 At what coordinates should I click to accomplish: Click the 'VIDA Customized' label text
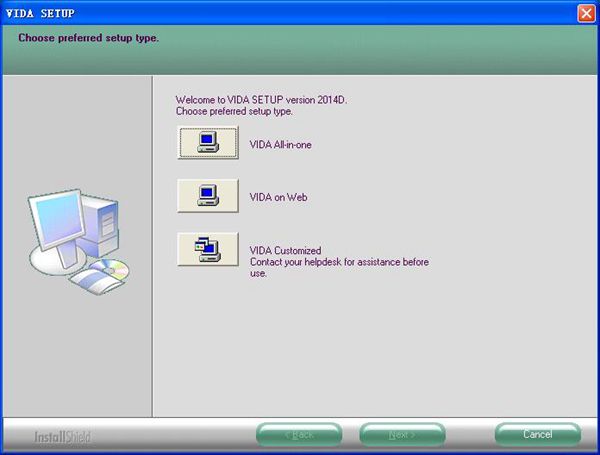coord(285,251)
